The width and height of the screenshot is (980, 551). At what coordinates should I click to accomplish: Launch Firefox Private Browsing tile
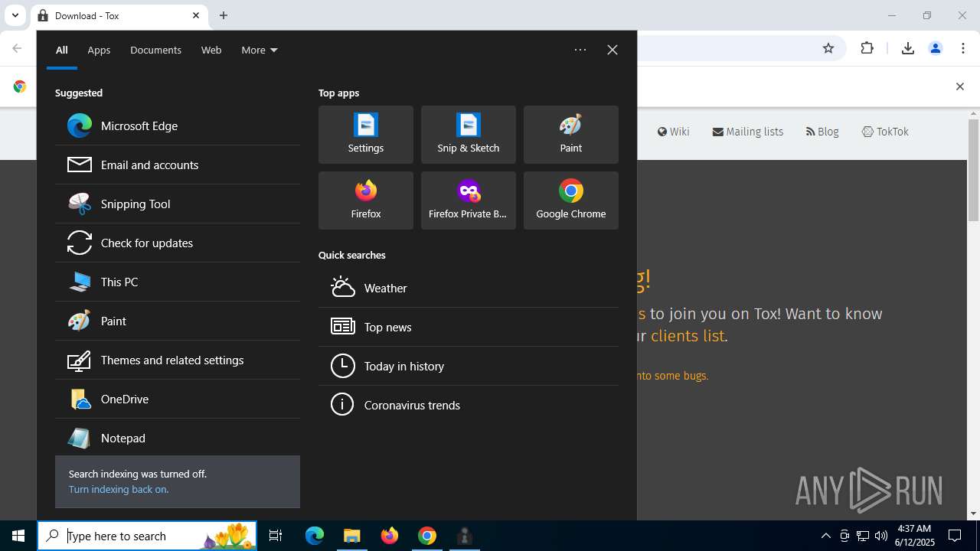click(x=469, y=201)
